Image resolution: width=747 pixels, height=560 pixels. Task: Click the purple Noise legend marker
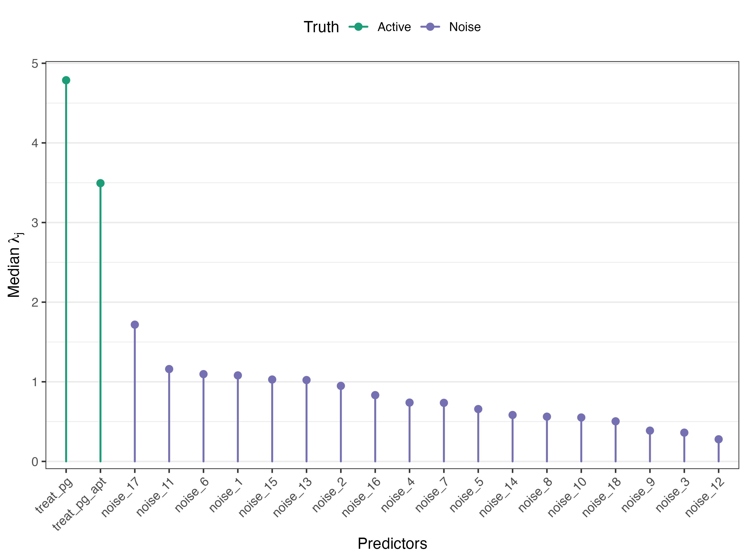coord(430,27)
